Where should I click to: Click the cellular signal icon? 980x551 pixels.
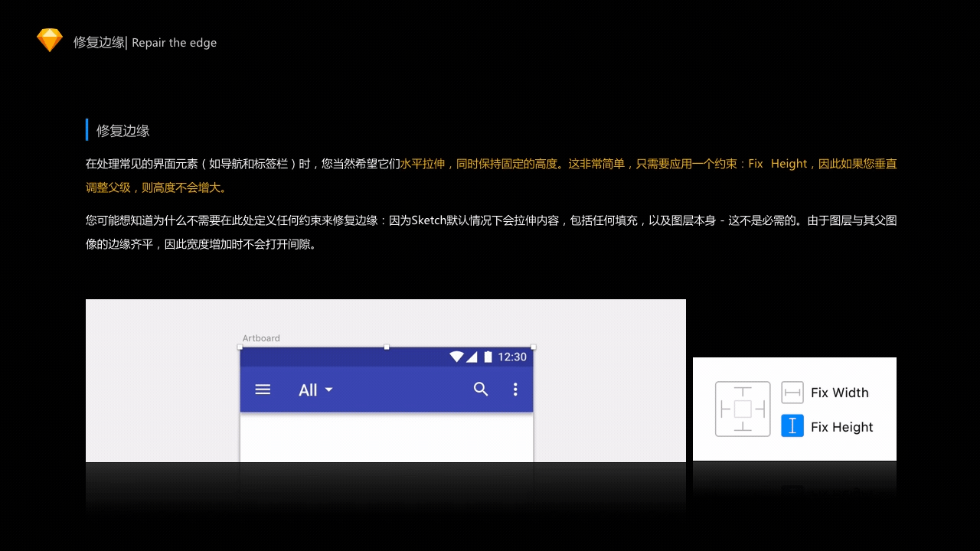(472, 357)
